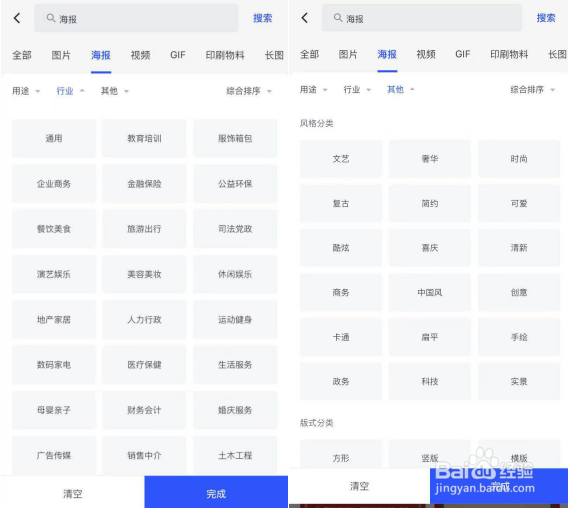Expand 行业 filter dropdown in right panel

[x=357, y=89]
